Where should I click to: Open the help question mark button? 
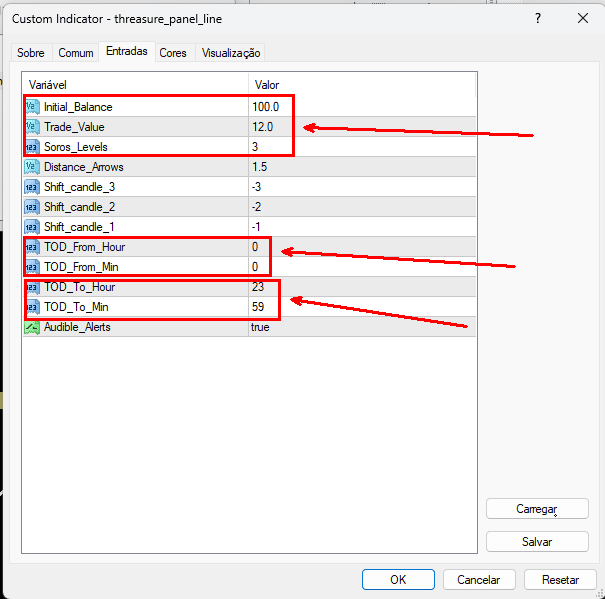click(538, 18)
